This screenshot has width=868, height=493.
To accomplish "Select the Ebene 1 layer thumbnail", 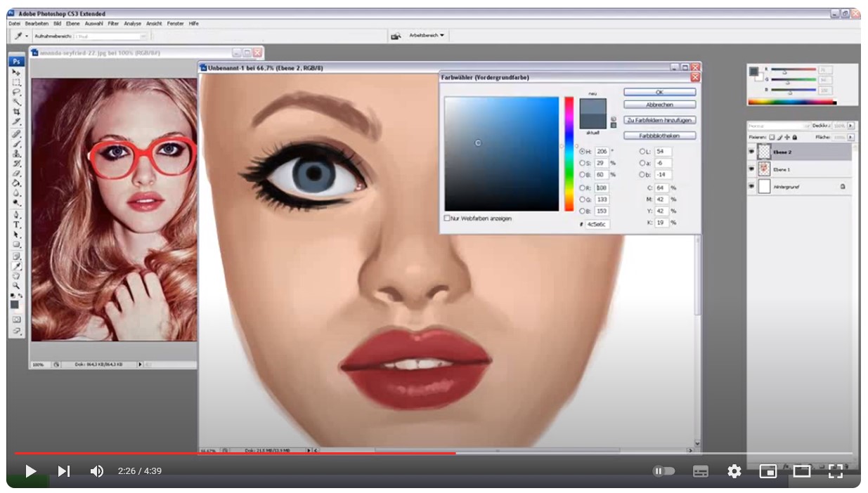I will pos(764,169).
